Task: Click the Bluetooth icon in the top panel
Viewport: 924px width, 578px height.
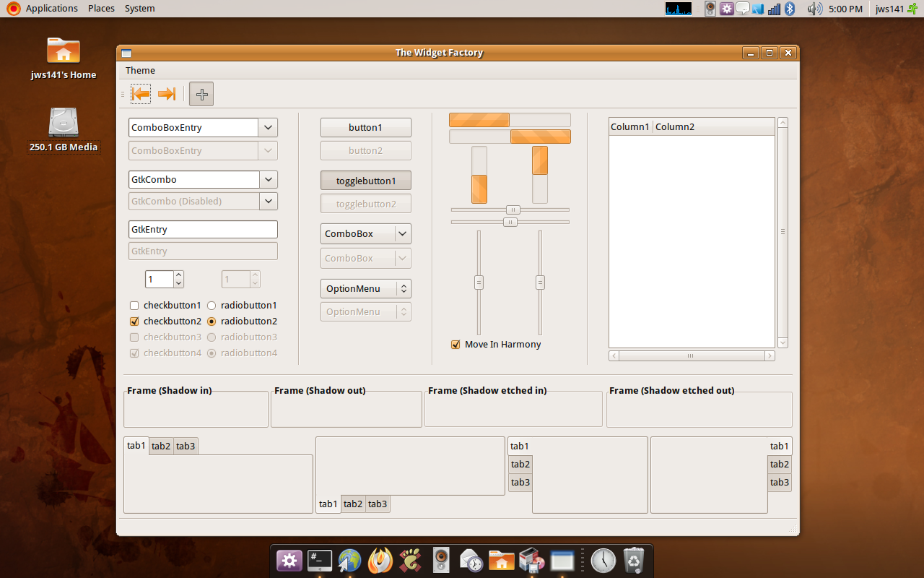Action: click(790, 9)
